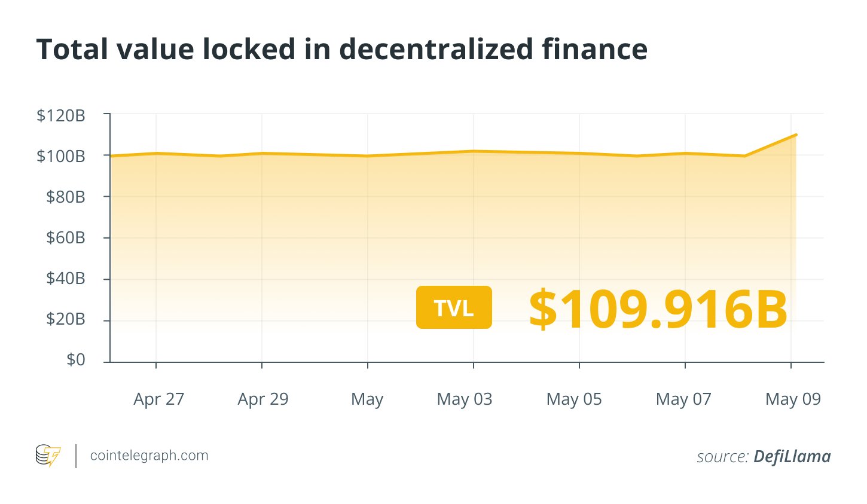The width and height of the screenshot is (867, 504).
Task: Click the DefiLlama source credit
Action: point(792,457)
